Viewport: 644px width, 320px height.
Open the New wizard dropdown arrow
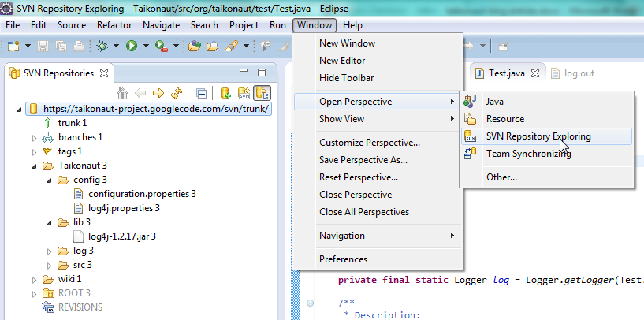point(28,46)
